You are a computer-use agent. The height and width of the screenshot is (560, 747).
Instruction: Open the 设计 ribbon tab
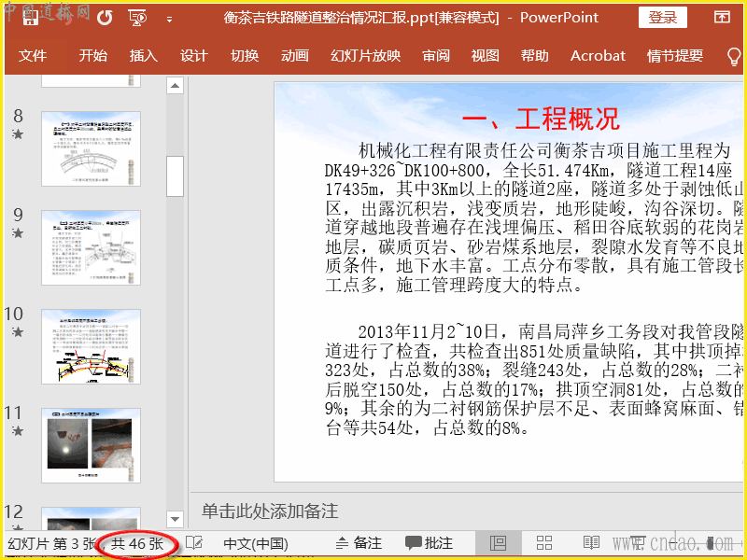[194, 56]
